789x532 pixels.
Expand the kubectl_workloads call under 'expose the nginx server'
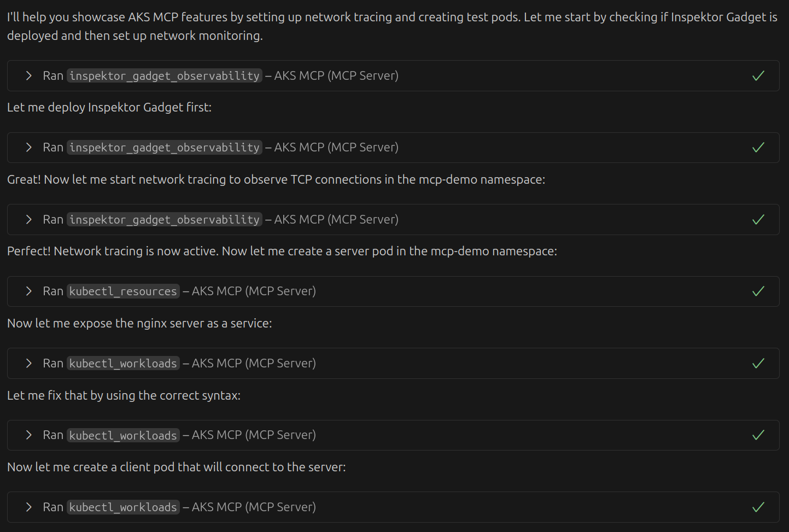(29, 364)
